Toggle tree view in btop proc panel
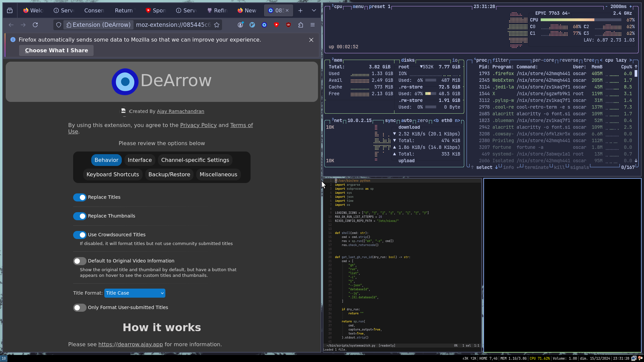The image size is (644, 362). pos(589,60)
